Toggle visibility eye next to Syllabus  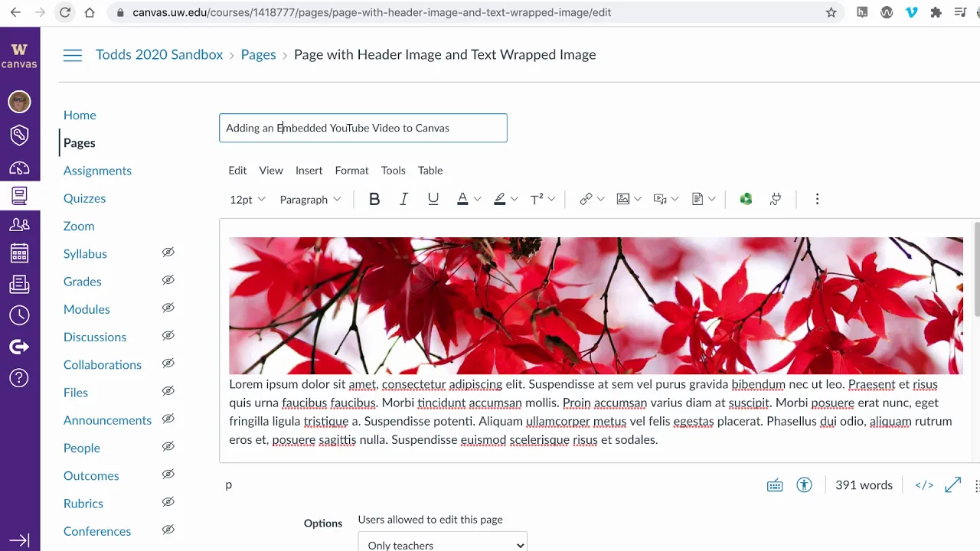coord(168,253)
